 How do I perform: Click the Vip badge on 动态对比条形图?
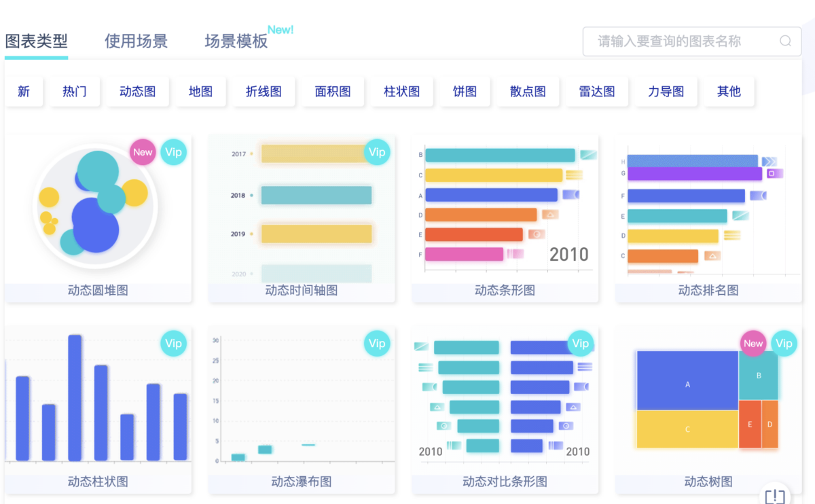tap(581, 344)
